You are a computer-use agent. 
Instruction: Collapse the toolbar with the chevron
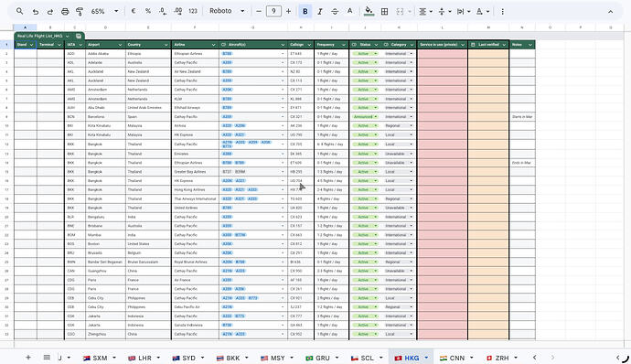[611, 12]
